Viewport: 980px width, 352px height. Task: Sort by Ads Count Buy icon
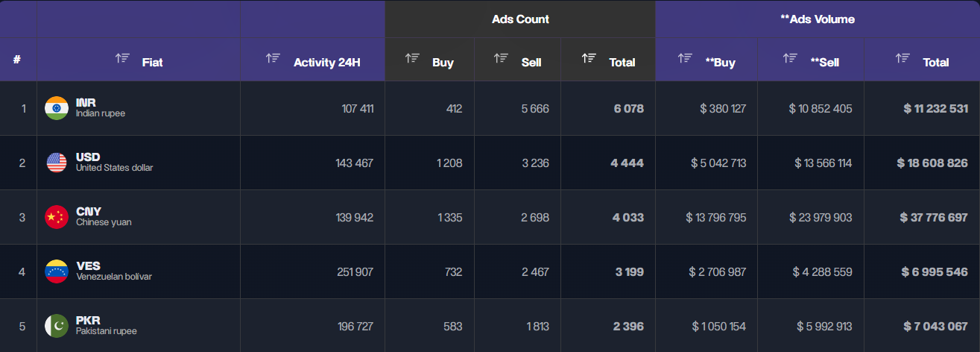click(412, 58)
